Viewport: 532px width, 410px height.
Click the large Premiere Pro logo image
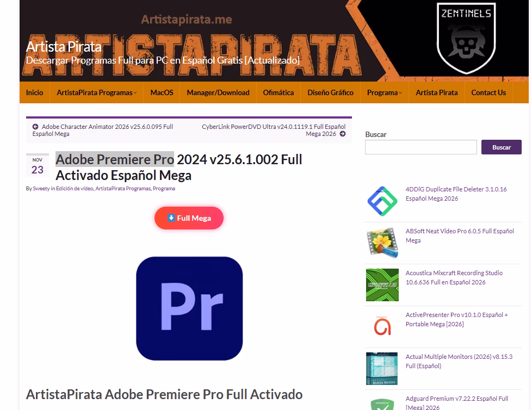click(189, 308)
